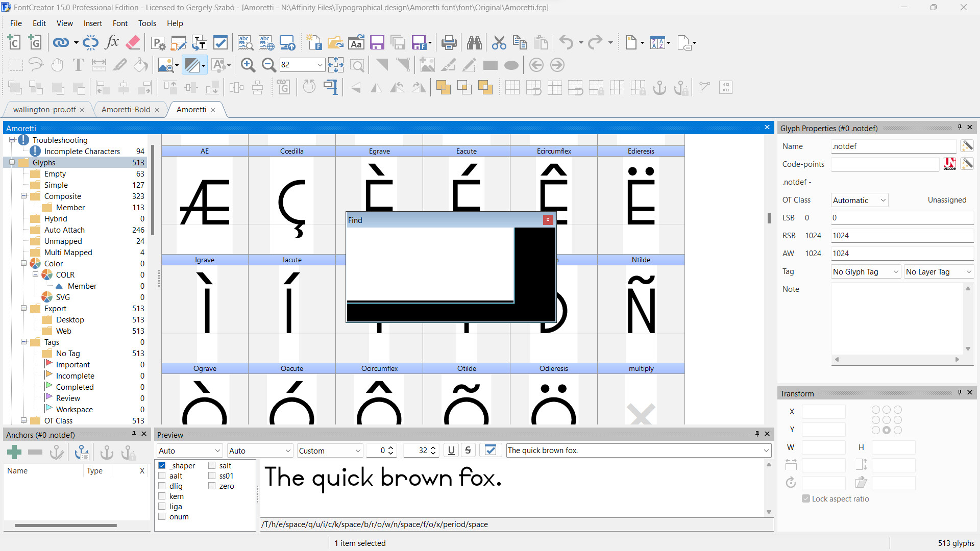This screenshot has width=980, height=551.
Task: Click the pink eraser toolbar icon
Action: tap(133, 42)
